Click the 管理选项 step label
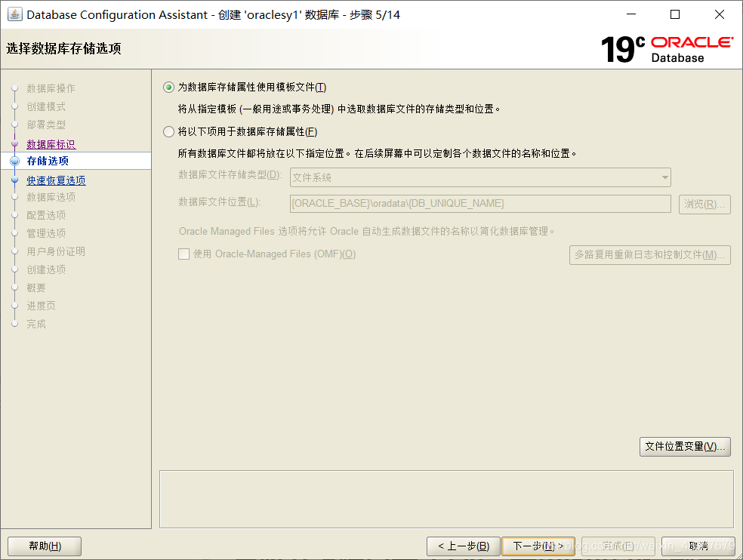Image resolution: width=743 pixels, height=560 pixels. click(46, 233)
